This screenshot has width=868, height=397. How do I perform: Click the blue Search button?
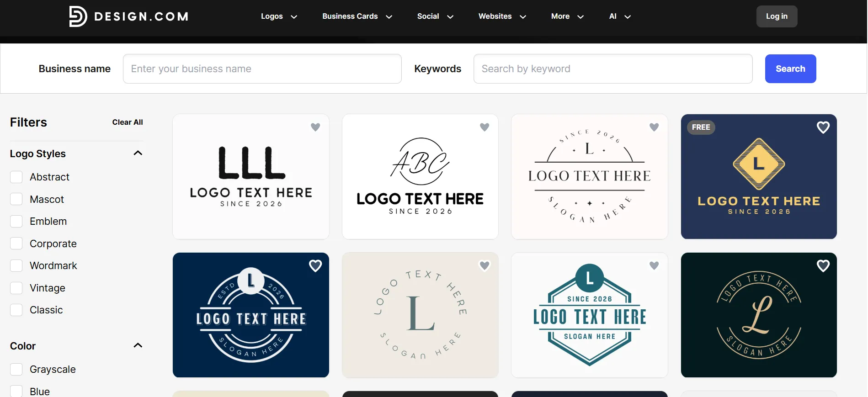pyautogui.click(x=790, y=69)
